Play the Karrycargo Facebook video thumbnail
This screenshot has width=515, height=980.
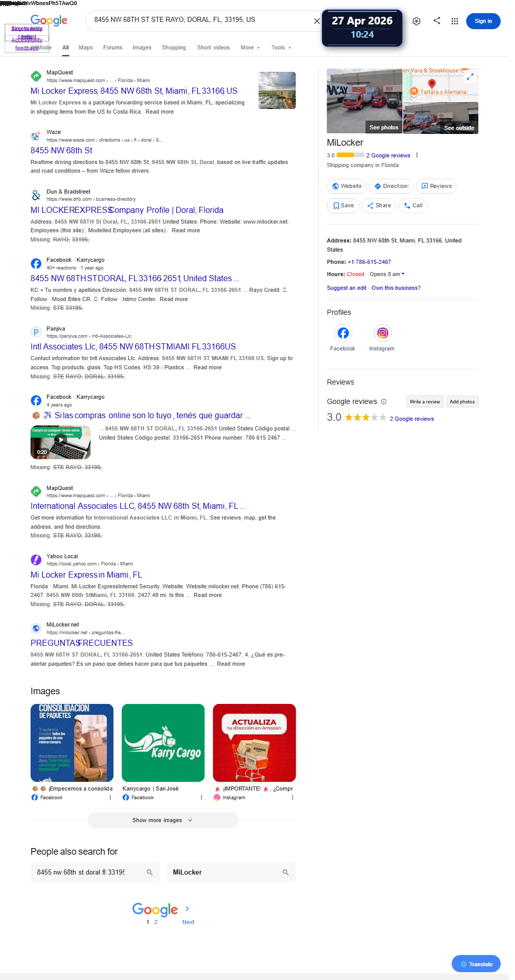61,442
